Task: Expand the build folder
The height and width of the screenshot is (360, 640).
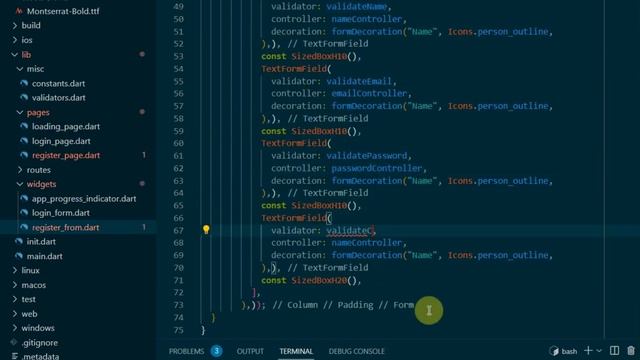Action: pos(31,25)
